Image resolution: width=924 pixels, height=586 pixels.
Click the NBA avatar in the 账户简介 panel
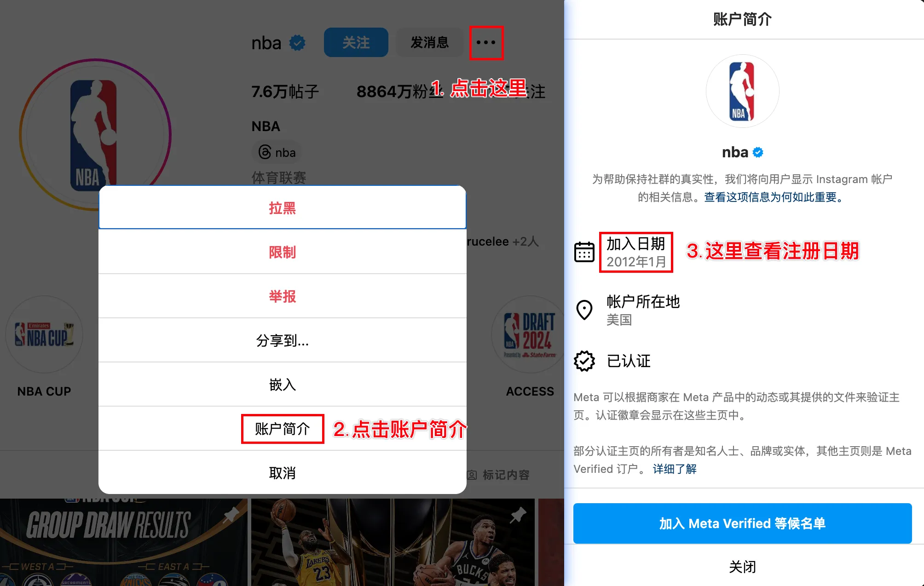tap(743, 91)
